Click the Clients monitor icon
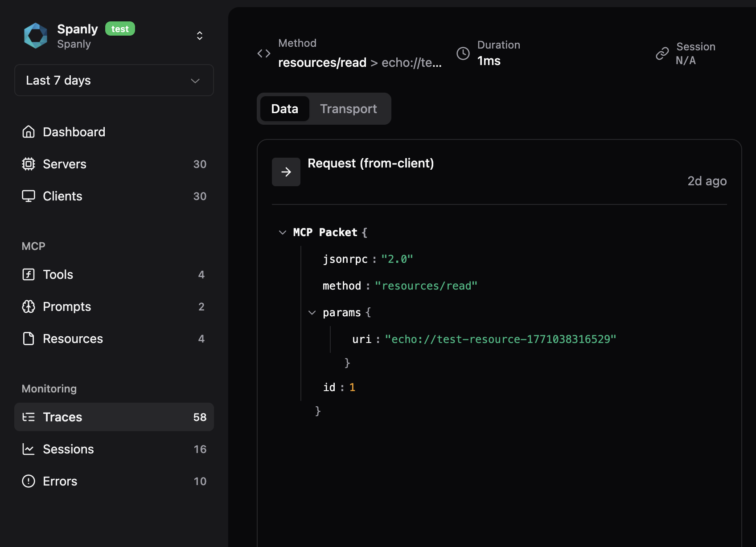Screen dimensions: 756x547 pos(29,196)
